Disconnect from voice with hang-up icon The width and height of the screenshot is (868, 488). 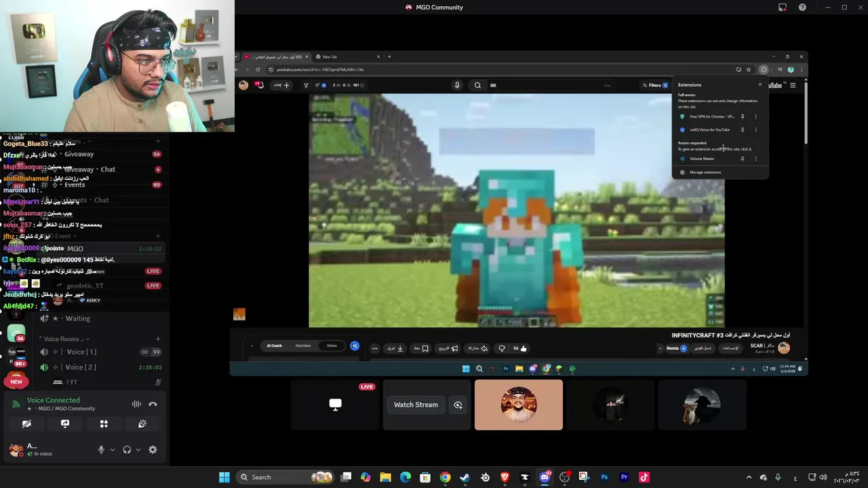coord(153,404)
